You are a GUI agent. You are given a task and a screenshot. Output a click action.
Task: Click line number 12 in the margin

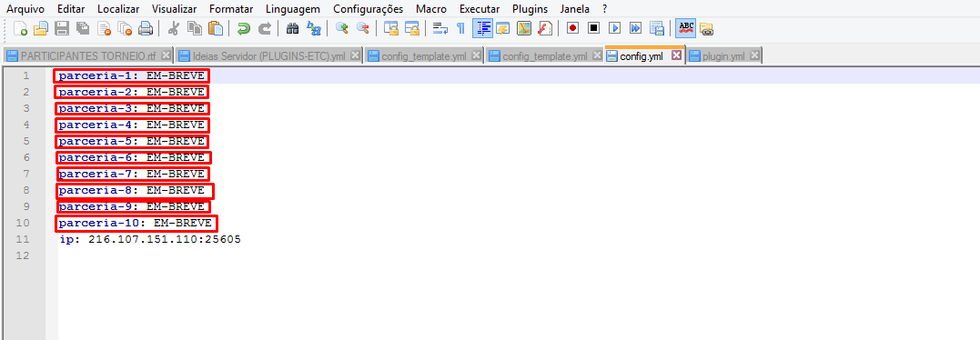pyautogui.click(x=23, y=255)
